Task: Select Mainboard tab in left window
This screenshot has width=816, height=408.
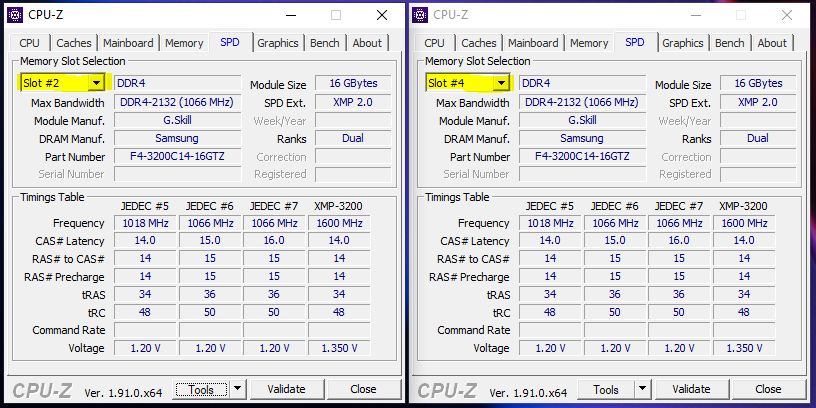Action: (128, 43)
